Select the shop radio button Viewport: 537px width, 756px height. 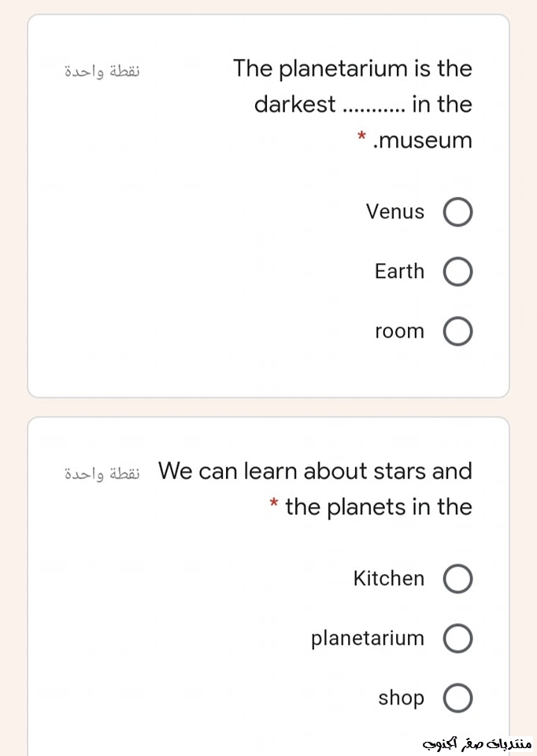[x=458, y=699]
